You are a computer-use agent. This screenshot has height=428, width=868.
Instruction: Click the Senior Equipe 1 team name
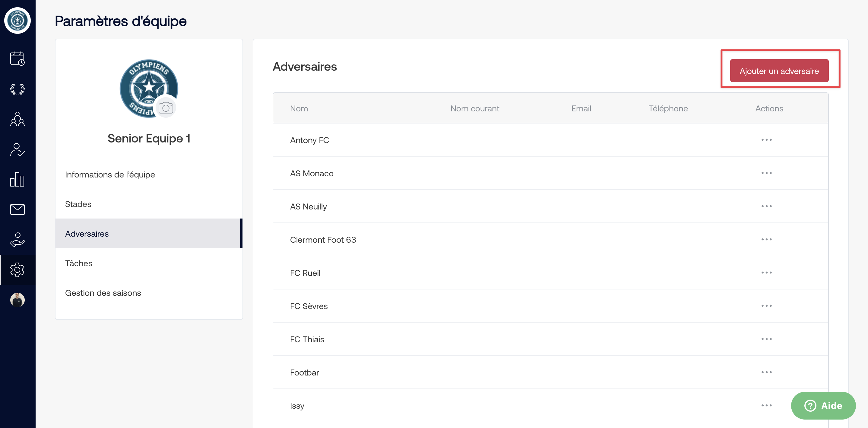pyautogui.click(x=149, y=138)
